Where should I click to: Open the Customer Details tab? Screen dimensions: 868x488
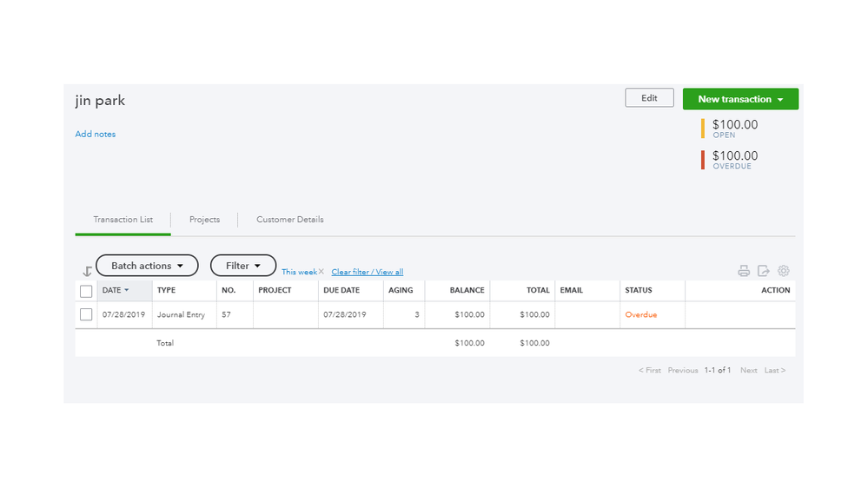tap(289, 220)
